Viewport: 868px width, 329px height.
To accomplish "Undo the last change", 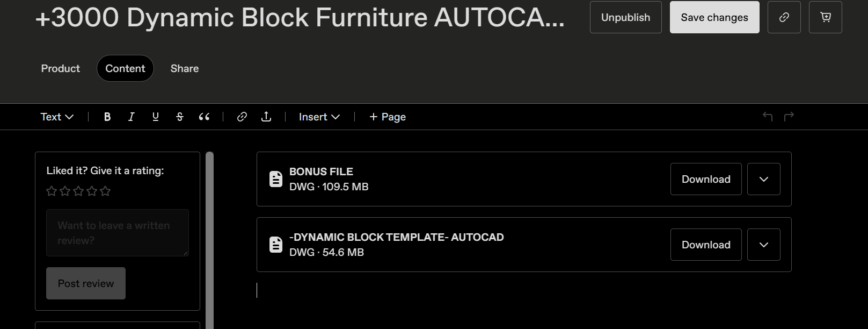I will click(768, 116).
